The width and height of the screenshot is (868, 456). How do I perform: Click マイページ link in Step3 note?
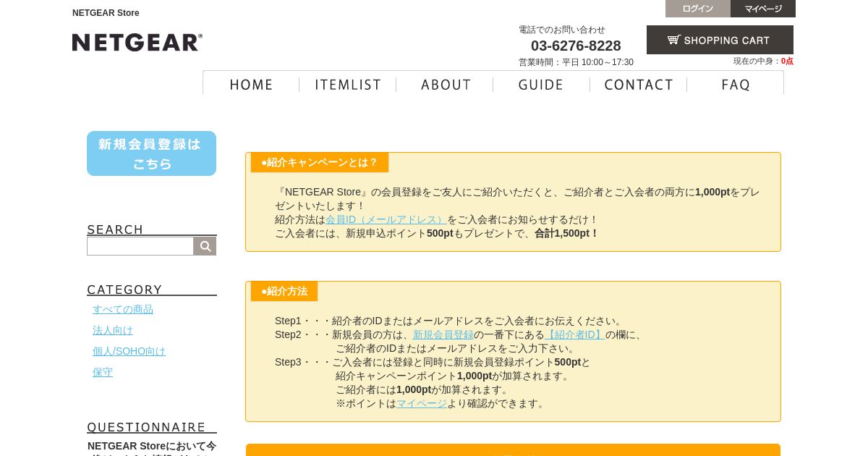pos(422,403)
